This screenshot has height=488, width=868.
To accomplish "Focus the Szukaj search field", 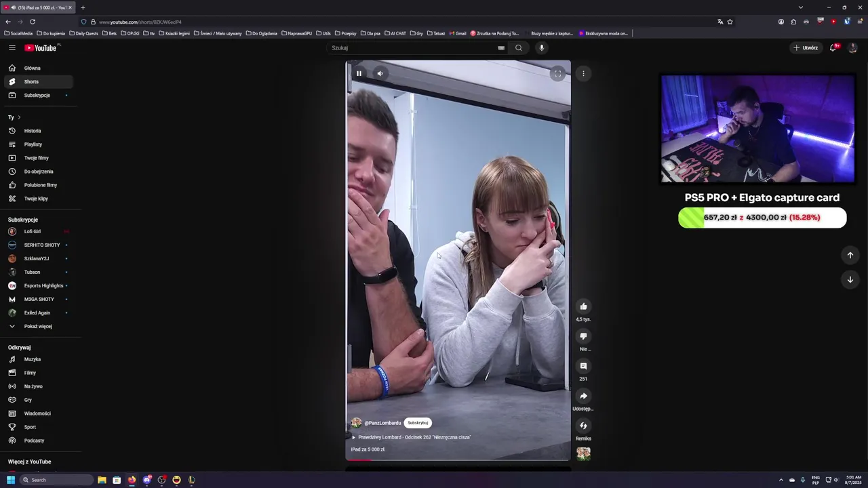I will pos(412,47).
